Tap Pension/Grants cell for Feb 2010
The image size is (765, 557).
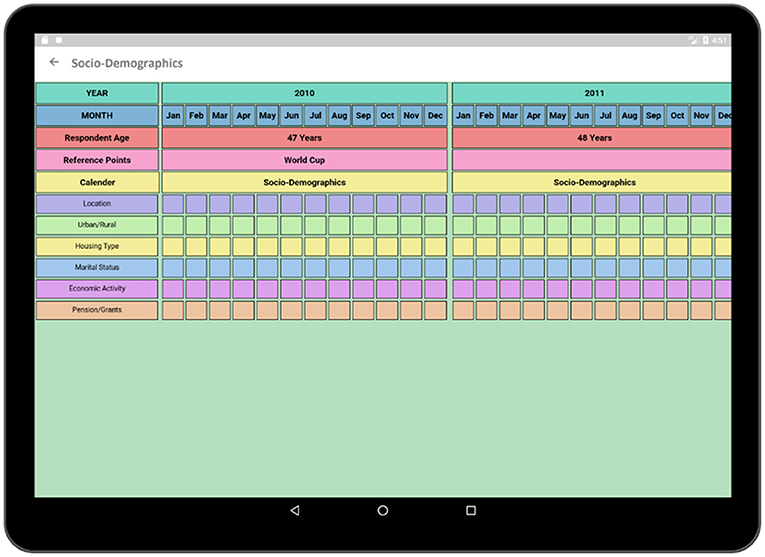point(197,310)
